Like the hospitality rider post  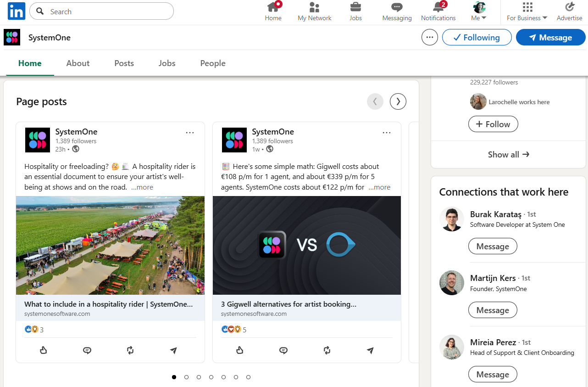[44, 350]
